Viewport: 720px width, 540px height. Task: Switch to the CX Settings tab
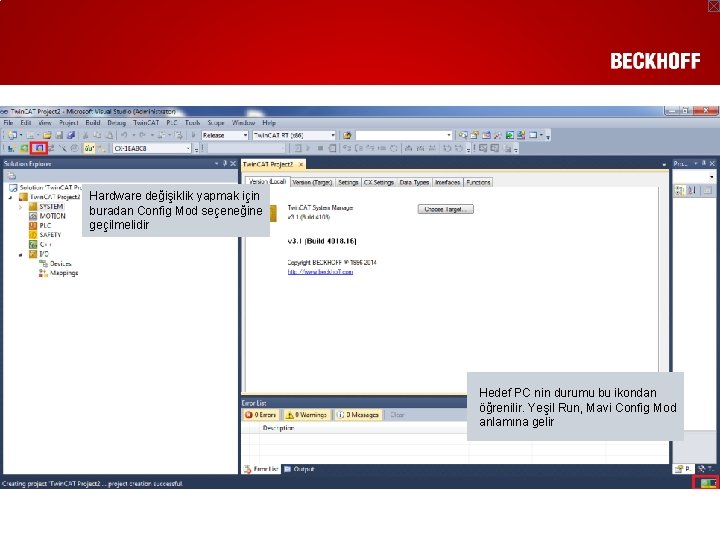point(379,182)
